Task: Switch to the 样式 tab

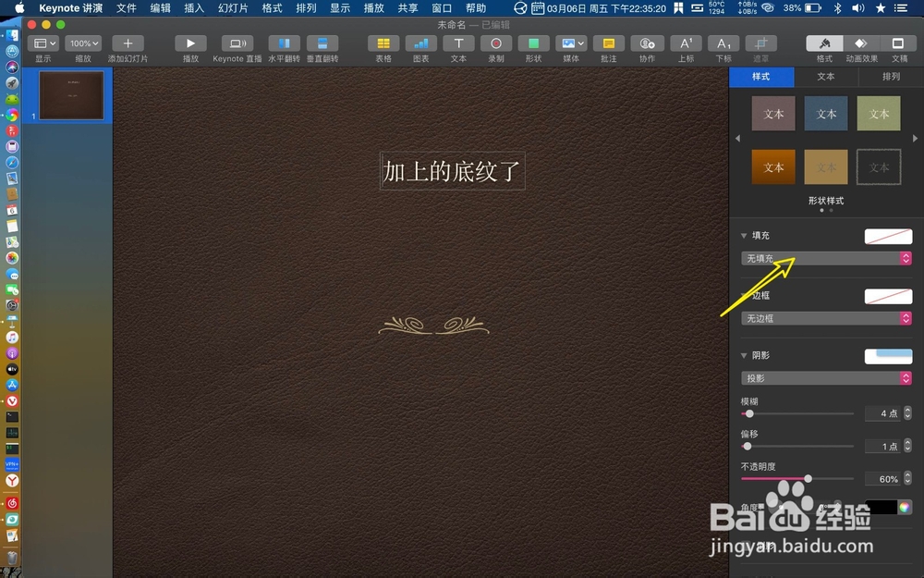Action: pos(761,77)
